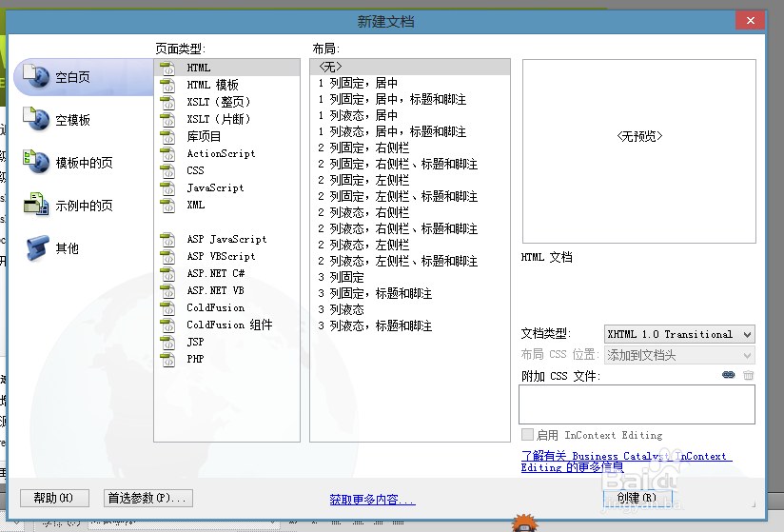The image size is (784, 532).
Task: Click the ActionScript file icon
Action: tap(168, 153)
